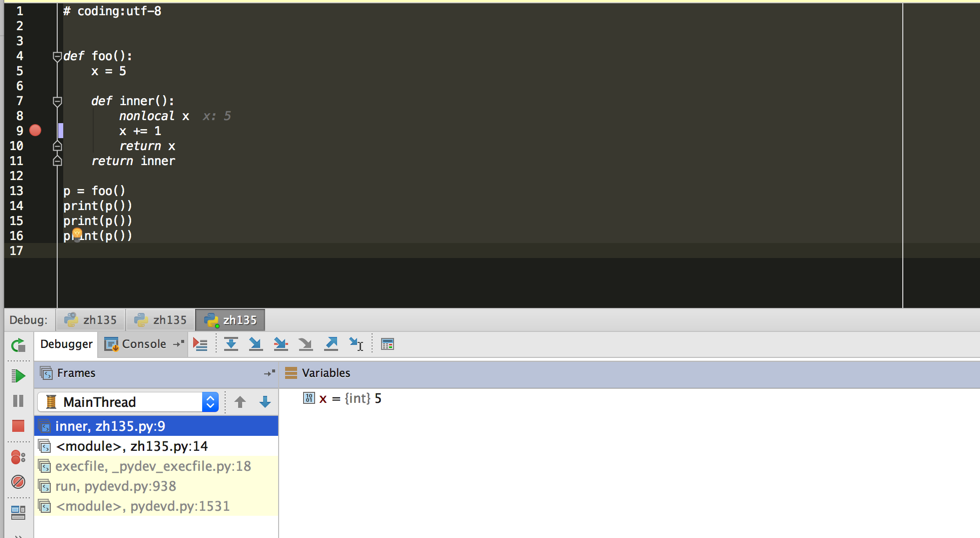980x538 pixels.
Task: Open View Breakpoints icon
Action: [18, 457]
